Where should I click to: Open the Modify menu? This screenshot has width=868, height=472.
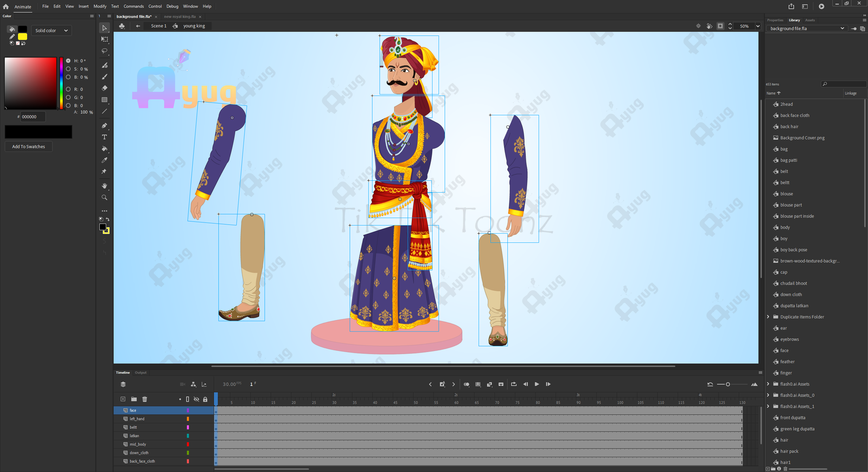(x=100, y=7)
